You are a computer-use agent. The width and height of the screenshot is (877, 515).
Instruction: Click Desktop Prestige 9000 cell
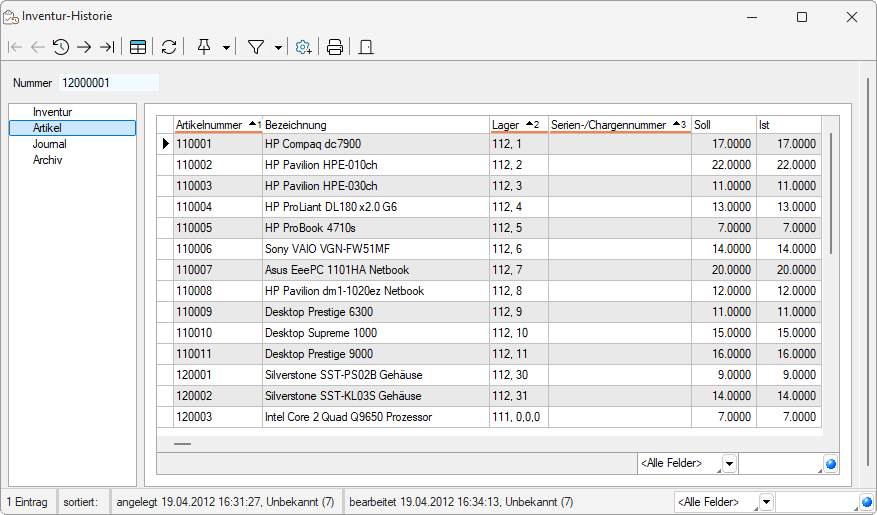point(375,353)
